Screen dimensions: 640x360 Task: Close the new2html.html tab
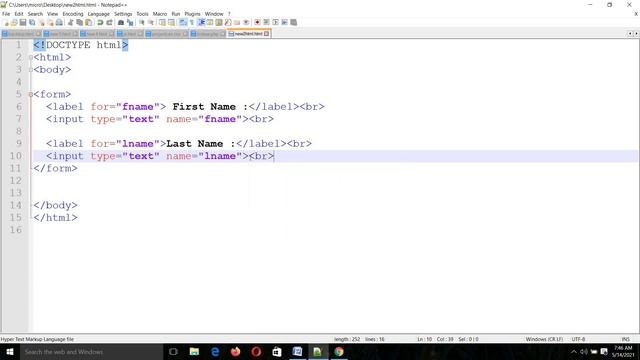(267, 33)
